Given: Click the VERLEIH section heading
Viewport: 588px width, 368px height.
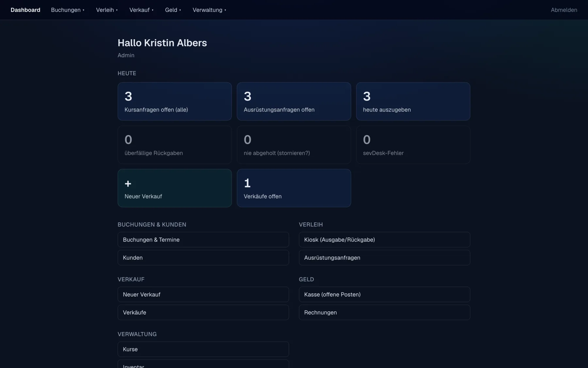Looking at the screenshot, I should point(311,225).
